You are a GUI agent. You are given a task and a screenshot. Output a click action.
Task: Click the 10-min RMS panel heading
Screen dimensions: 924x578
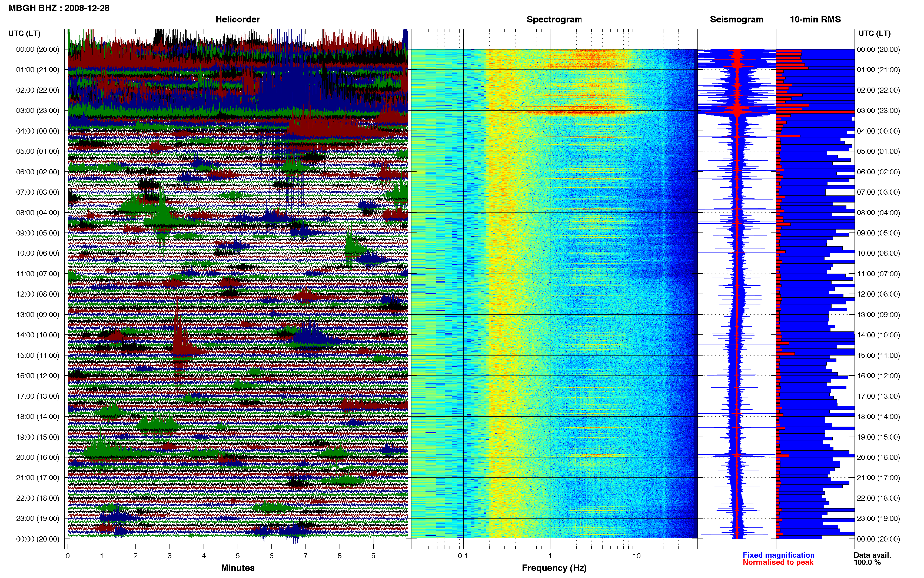815,19
